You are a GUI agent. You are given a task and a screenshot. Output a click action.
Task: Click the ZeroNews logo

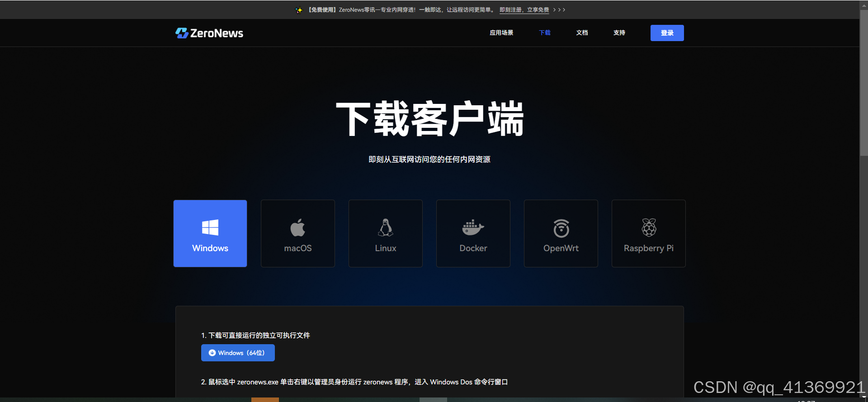209,33
